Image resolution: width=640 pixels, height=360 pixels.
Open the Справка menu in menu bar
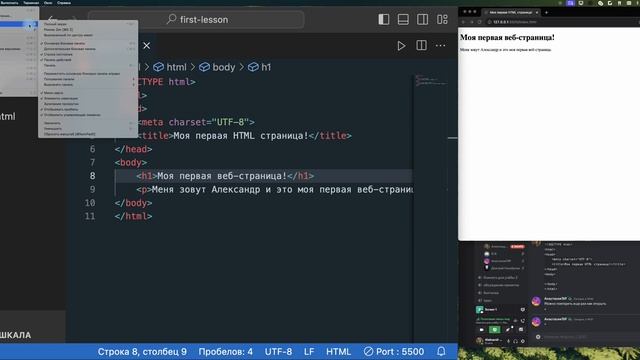(x=64, y=2)
